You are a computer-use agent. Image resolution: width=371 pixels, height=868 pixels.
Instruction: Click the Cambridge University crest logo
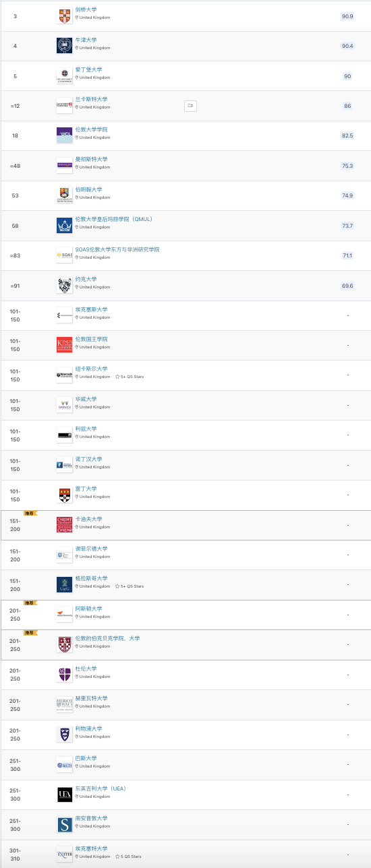tap(64, 16)
